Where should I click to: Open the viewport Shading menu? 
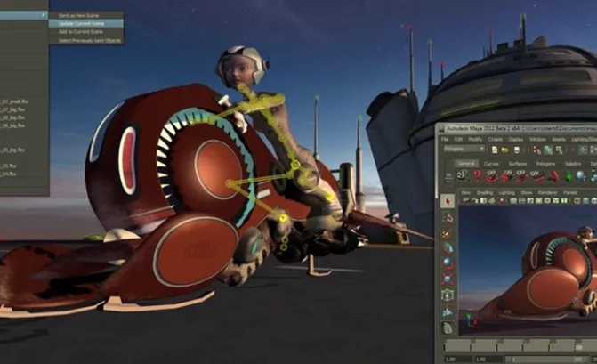[487, 191]
